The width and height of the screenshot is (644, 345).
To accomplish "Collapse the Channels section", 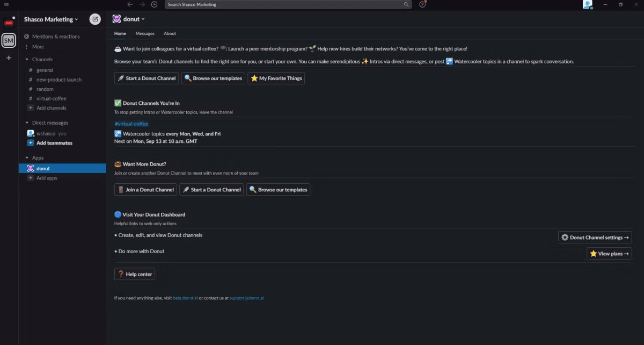I will click(27, 60).
